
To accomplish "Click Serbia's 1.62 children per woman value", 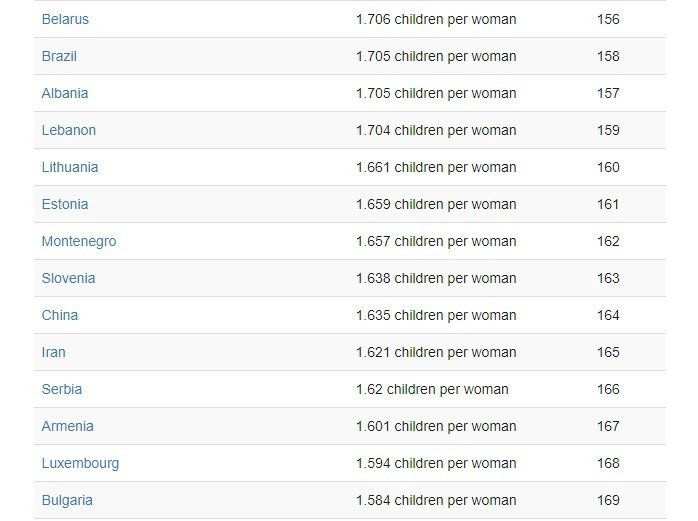I will 432,389.
